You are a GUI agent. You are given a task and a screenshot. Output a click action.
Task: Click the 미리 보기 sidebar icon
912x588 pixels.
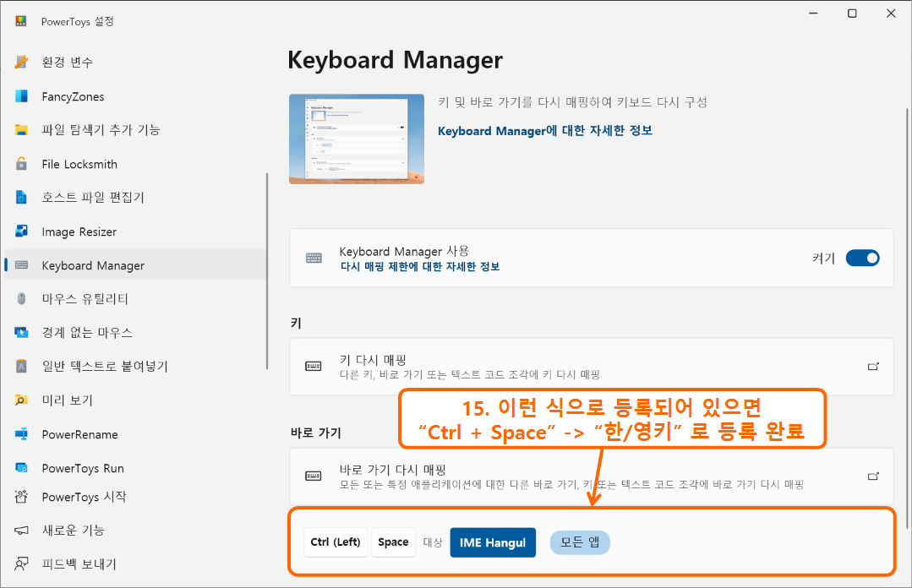[20, 400]
